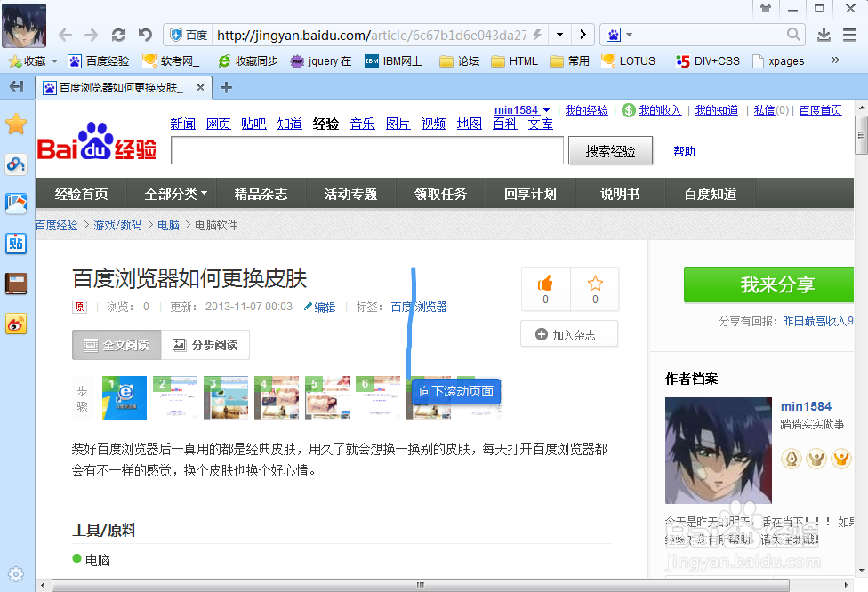Open the 回享计划 navigation item
This screenshot has height=592, width=868.
(x=530, y=194)
